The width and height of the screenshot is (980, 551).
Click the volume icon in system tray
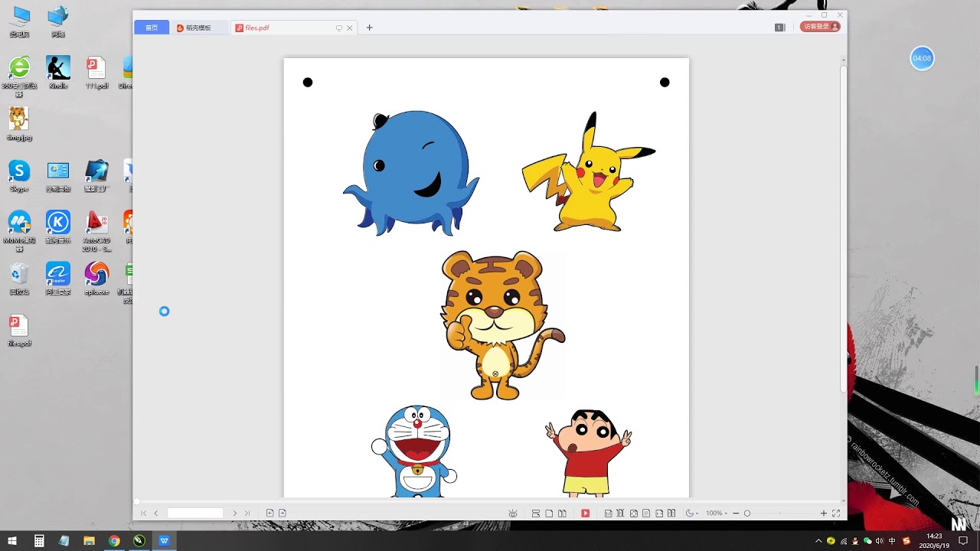[879, 541]
